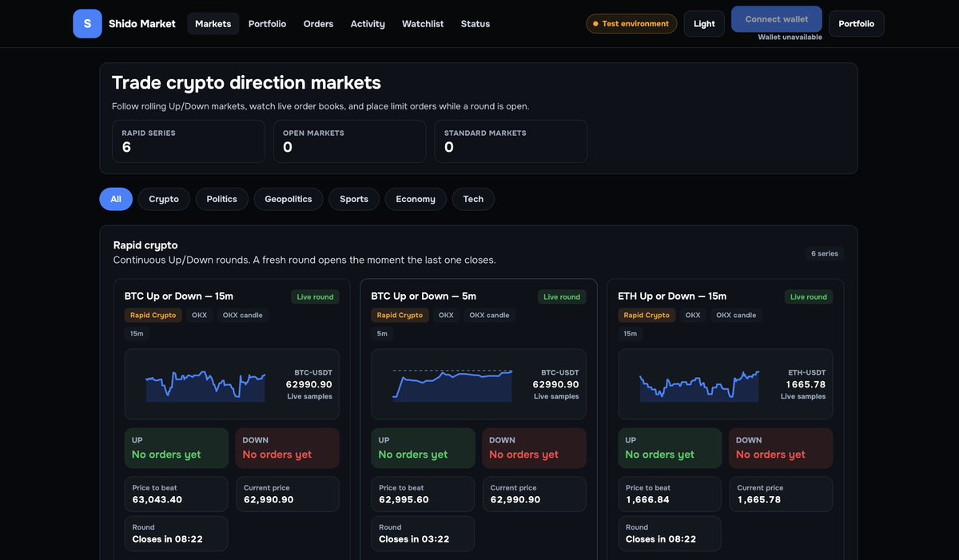Click Live round badge on BTC 5m card

point(562,297)
